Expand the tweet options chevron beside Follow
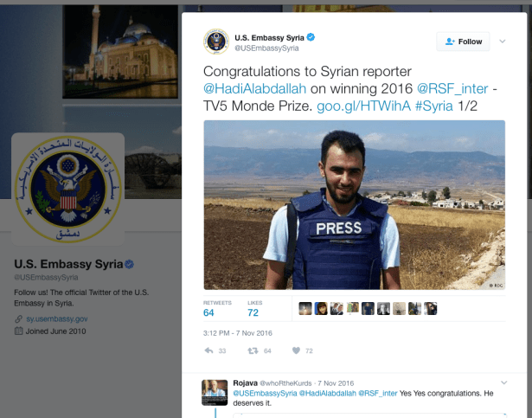Screen dimensions: 532x418 point(503,41)
